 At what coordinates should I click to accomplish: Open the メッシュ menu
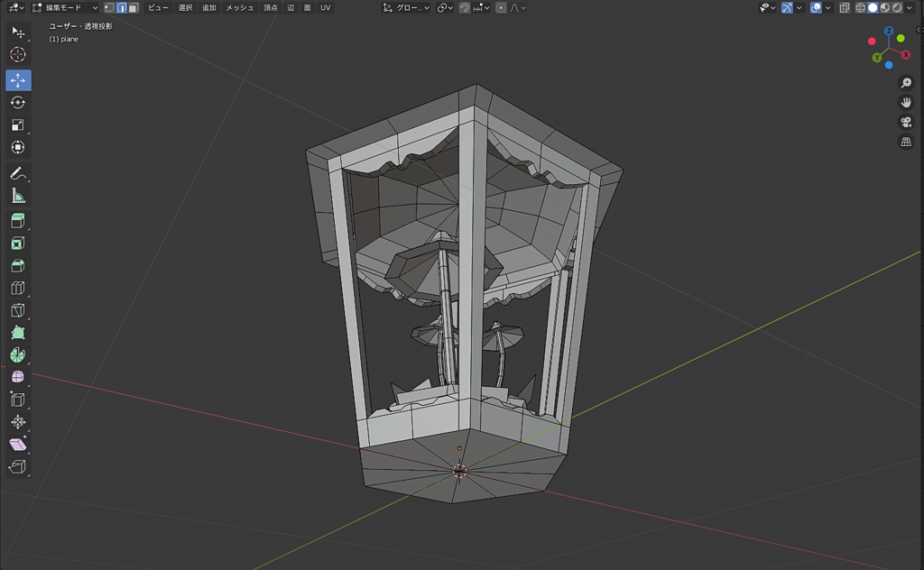click(239, 7)
